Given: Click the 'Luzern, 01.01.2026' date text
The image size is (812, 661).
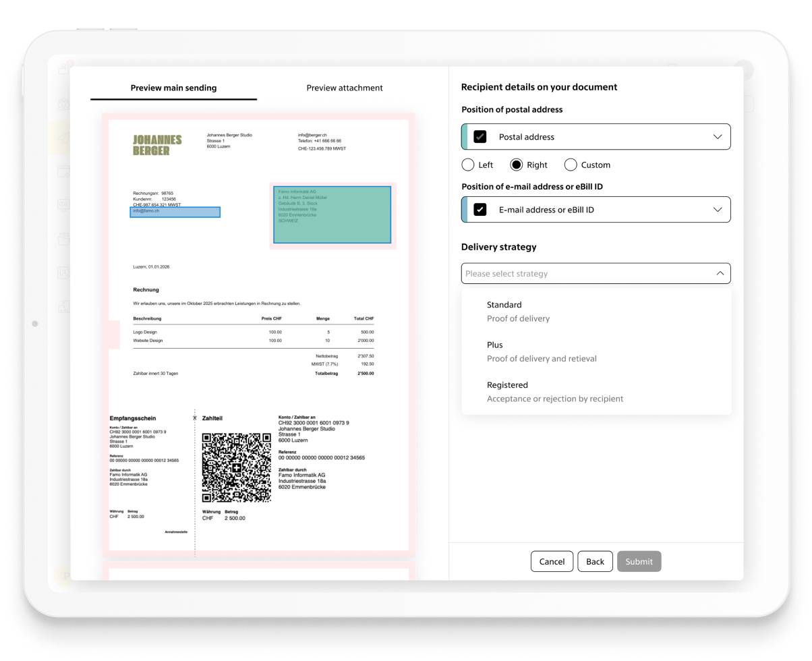Looking at the screenshot, I should point(152,267).
